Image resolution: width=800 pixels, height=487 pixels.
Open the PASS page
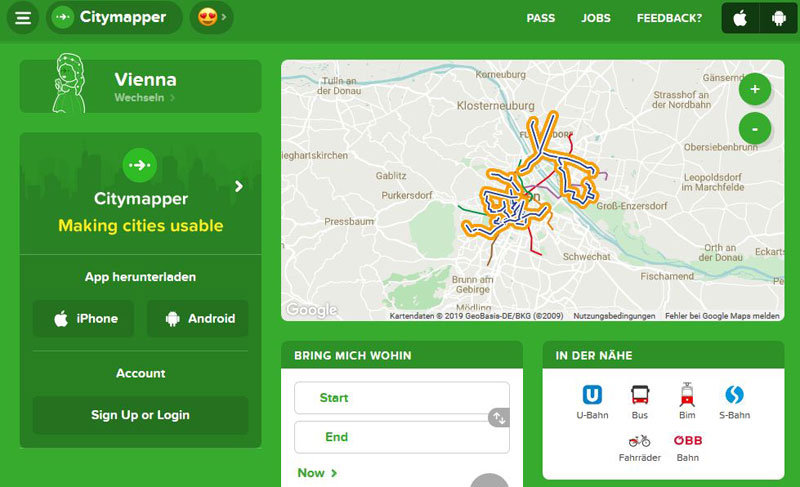pos(540,18)
